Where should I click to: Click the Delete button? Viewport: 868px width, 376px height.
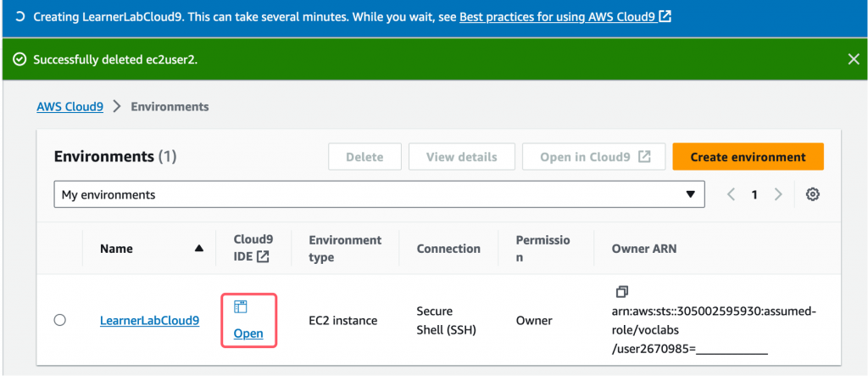point(364,157)
